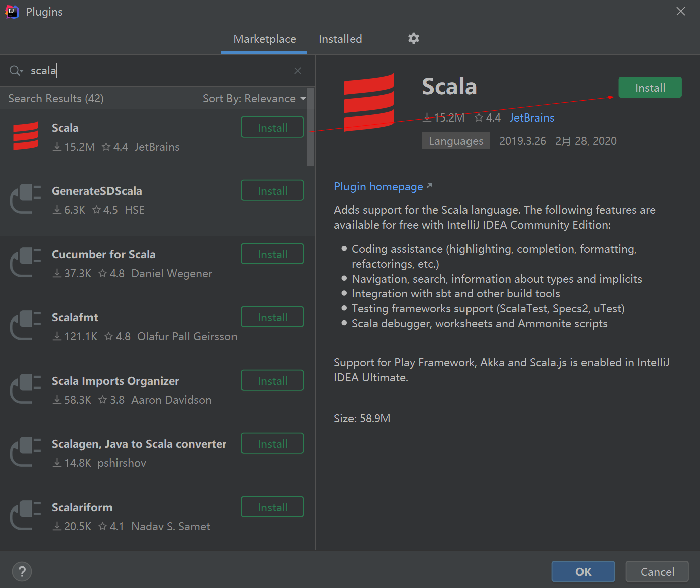
Task: Click the Scalafmt plugin plug icon
Action: coord(26,325)
